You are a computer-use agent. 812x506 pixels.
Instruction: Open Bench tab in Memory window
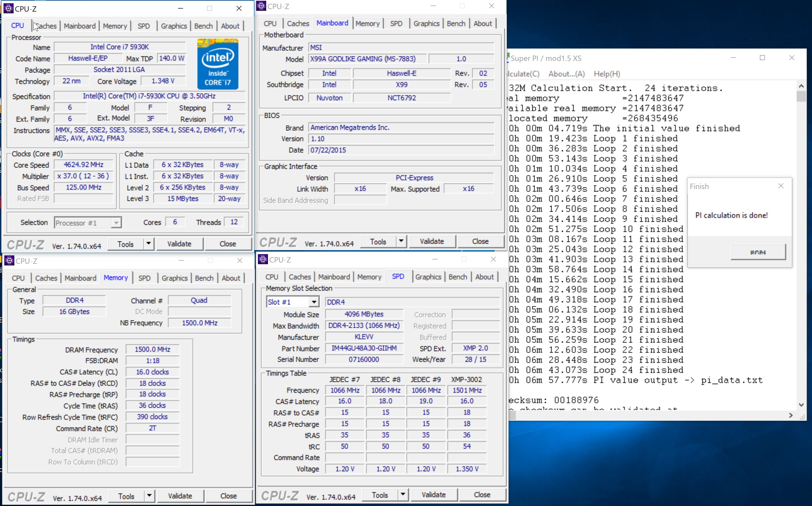[204, 278]
